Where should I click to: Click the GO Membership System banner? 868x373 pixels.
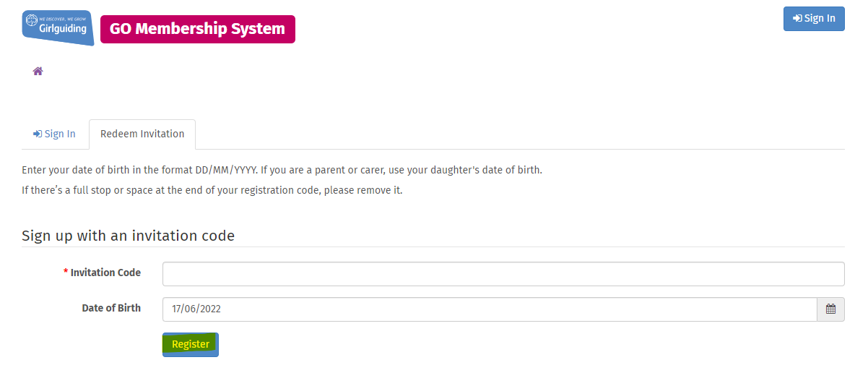click(x=198, y=30)
